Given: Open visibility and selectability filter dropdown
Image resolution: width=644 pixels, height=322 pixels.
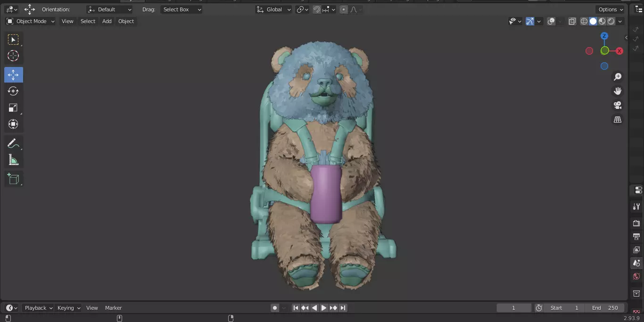Looking at the screenshot, I should 515,21.
